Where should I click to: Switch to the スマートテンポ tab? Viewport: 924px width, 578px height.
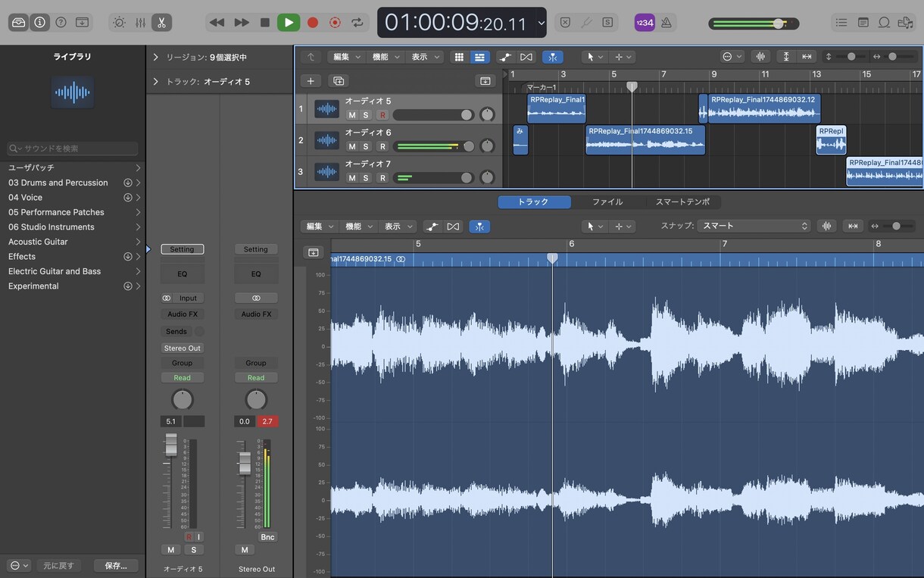(682, 202)
